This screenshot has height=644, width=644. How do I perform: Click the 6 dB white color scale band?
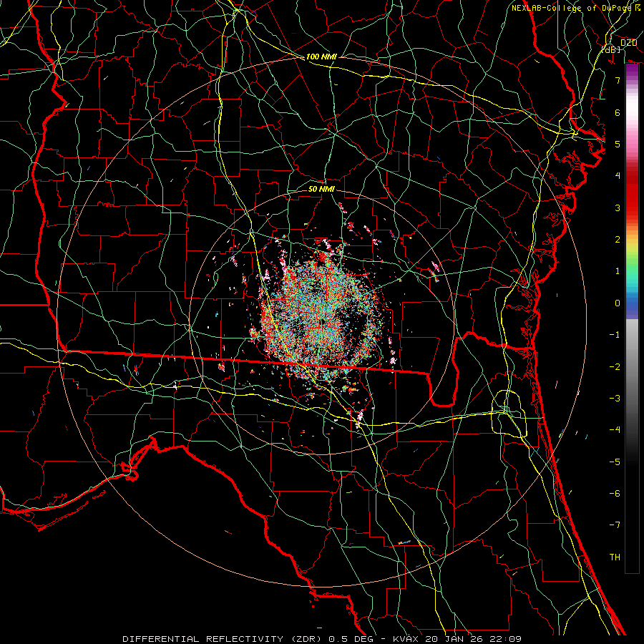coord(632,112)
